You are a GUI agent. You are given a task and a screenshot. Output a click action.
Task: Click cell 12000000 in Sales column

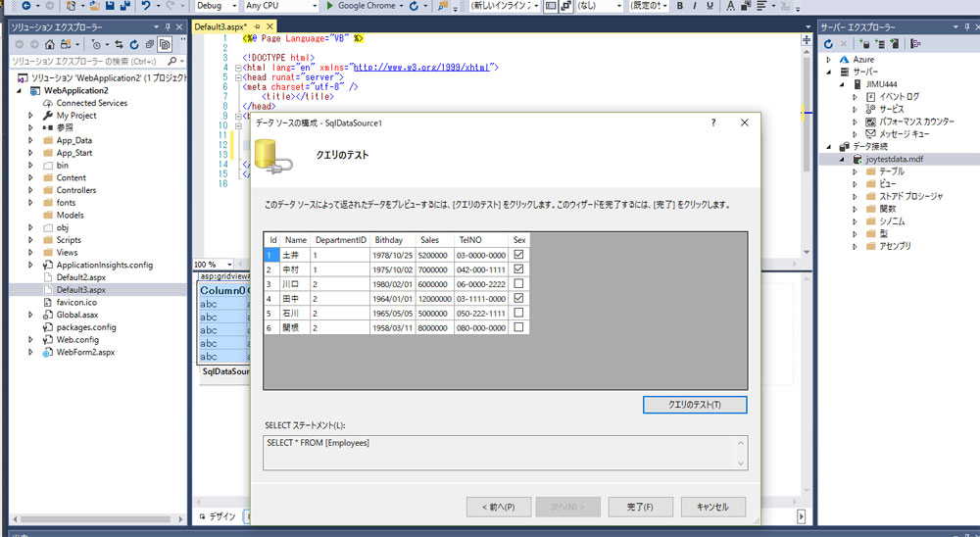click(x=434, y=298)
